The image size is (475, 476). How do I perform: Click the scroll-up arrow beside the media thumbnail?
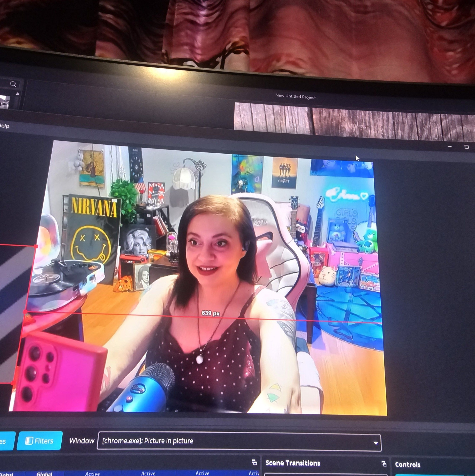tap(17, 94)
